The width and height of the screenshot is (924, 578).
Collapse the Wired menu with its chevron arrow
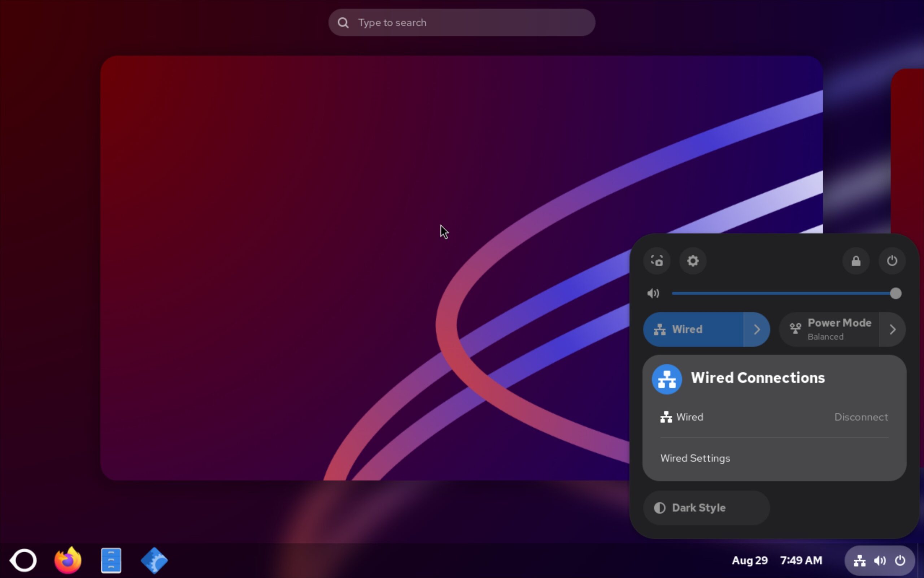757,329
